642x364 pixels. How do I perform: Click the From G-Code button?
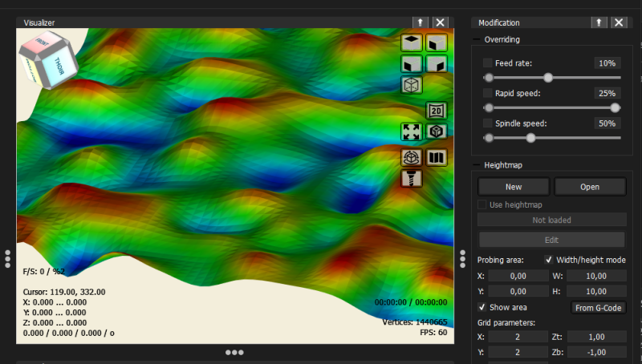click(x=598, y=308)
